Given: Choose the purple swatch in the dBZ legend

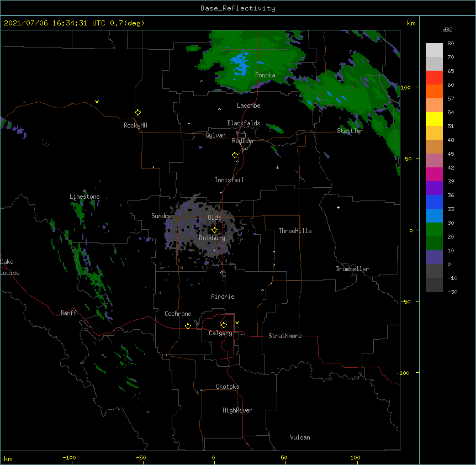Looking at the screenshot, I should pos(434,188).
